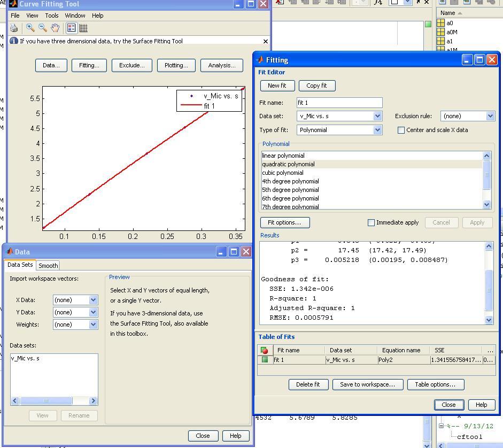Image resolution: width=503 pixels, height=448 pixels.
Task: Open the Window menu
Action: [75, 16]
